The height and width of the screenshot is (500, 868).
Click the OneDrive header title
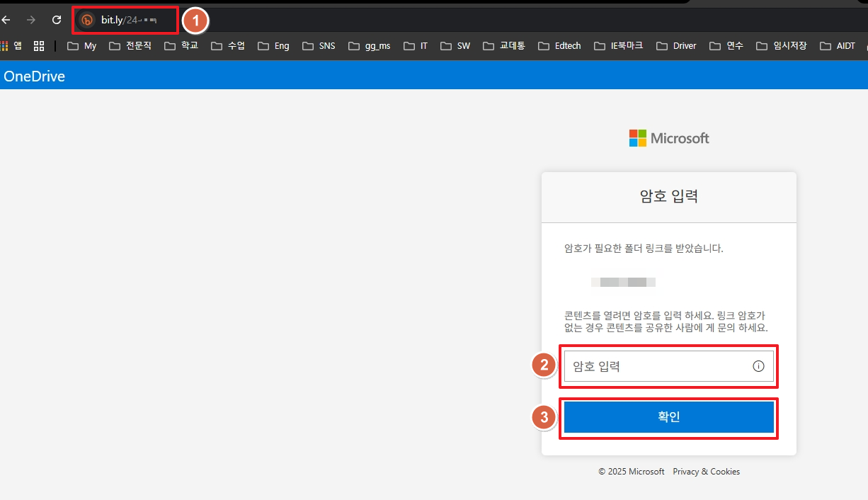click(35, 76)
